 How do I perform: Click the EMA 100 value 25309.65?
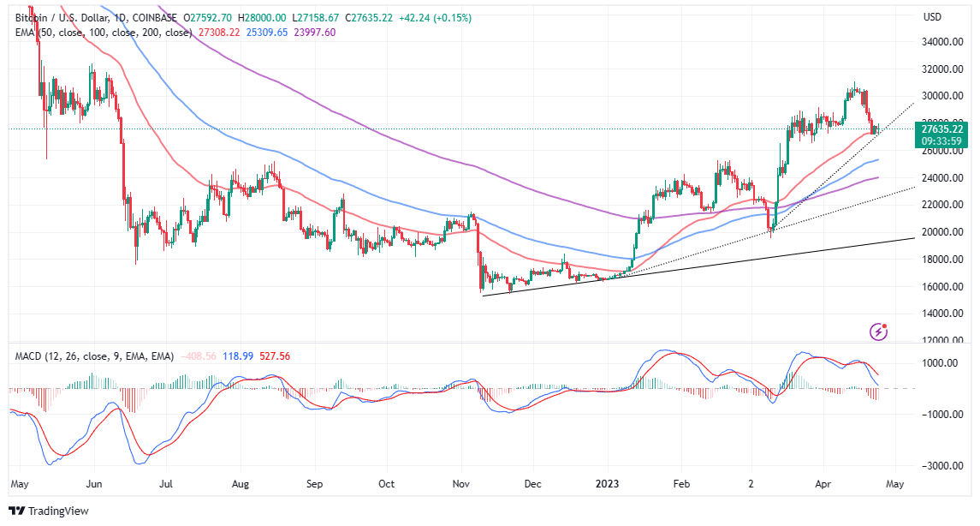267,33
